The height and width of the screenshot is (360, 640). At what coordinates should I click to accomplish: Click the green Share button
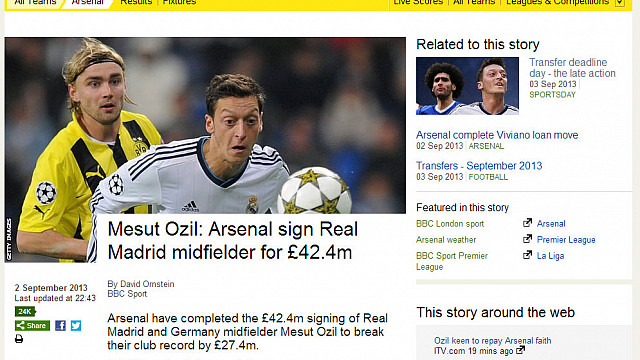coord(33,325)
